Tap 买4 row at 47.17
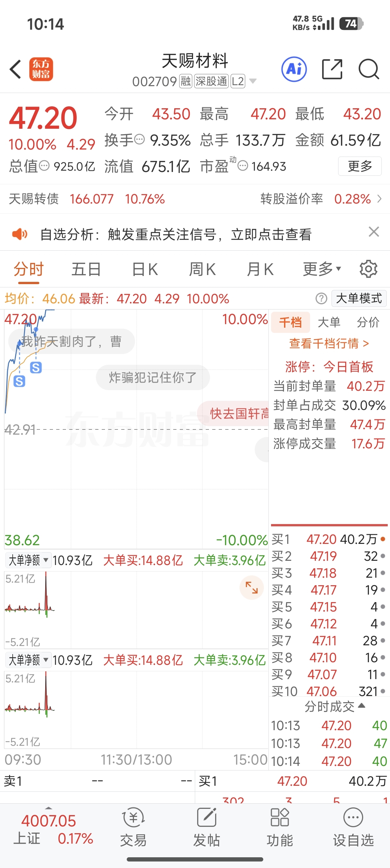Image resolution: width=390 pixels, height=868 pixels. pos(329,590)
